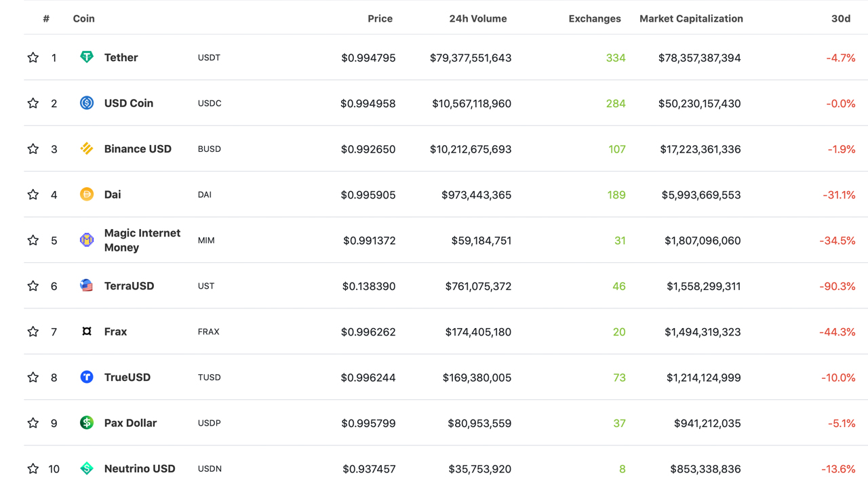Viewport: 868px width, 488px height.
Task: Click TerraUSD 30d change -90.3%
Action: [837, 286]
